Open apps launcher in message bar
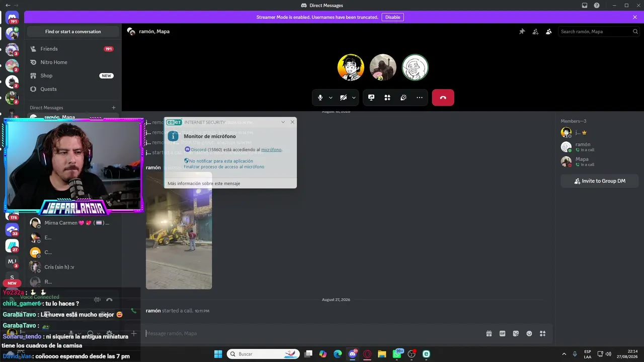Image resolution: width=644 pixels, height=362 pixels. (x=542, y=333)
